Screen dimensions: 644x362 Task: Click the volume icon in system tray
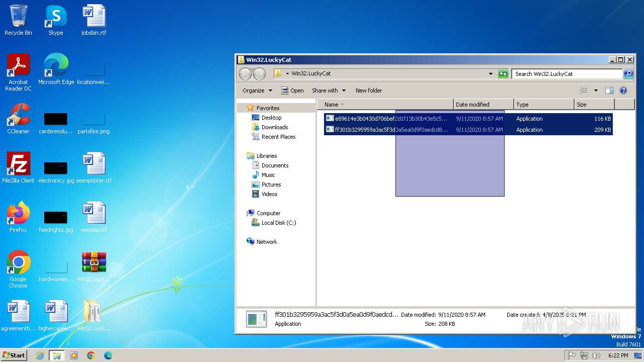pyautogui.click(x=596, y=355)
